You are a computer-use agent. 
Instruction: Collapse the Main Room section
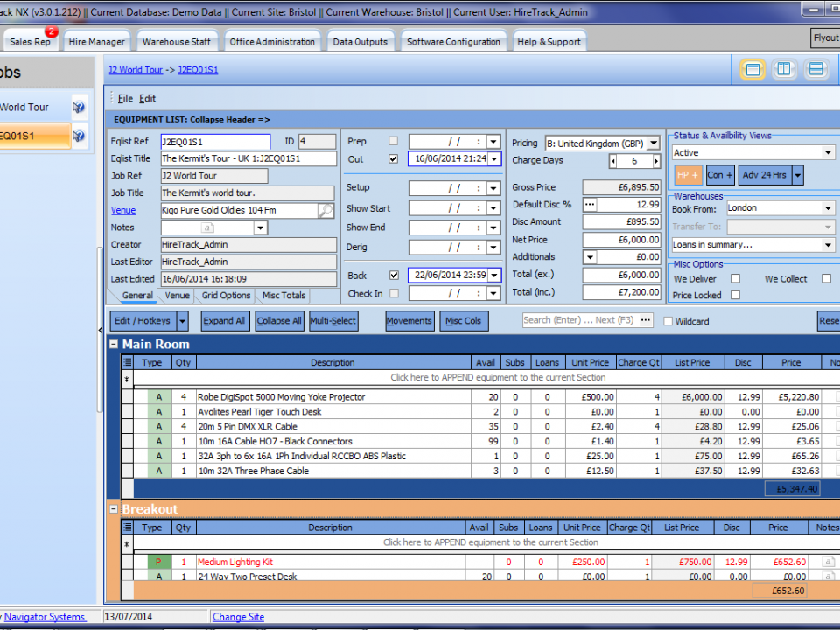[x=113, y=345]
